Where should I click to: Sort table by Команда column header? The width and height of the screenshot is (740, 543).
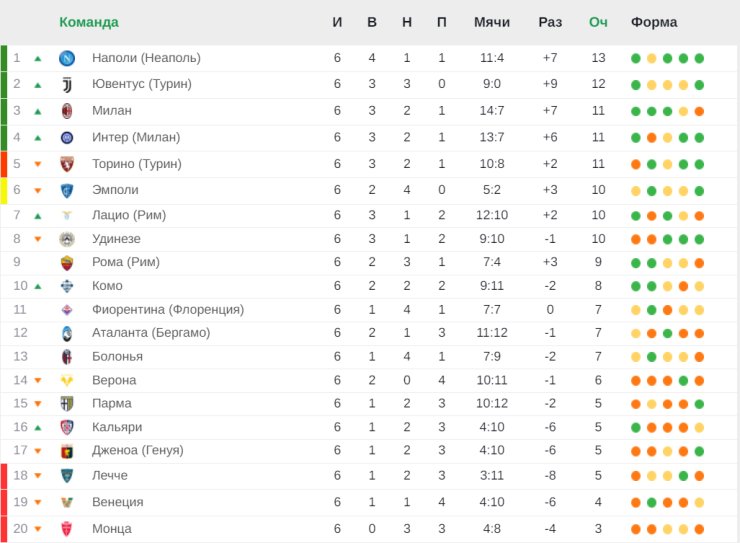coord(89,22)
